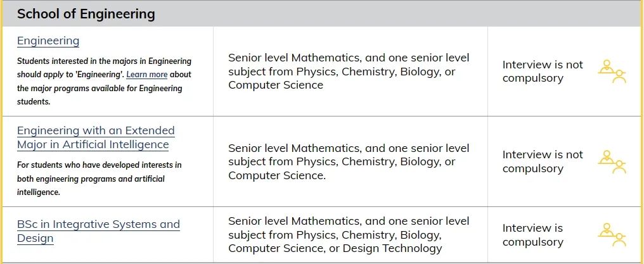Click the 'Interview is compulsory' text
This screenshot has width=644, height=264.
click(532, 234)
